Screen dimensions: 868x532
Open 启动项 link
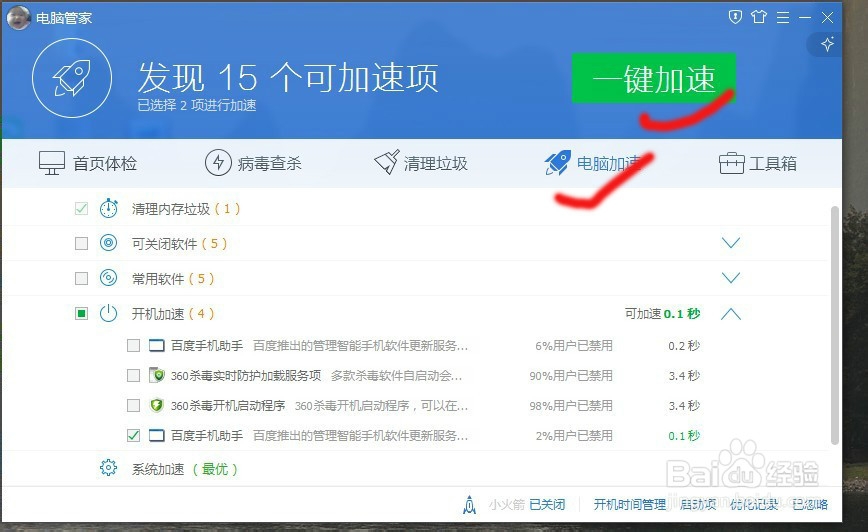pos(698,504)
